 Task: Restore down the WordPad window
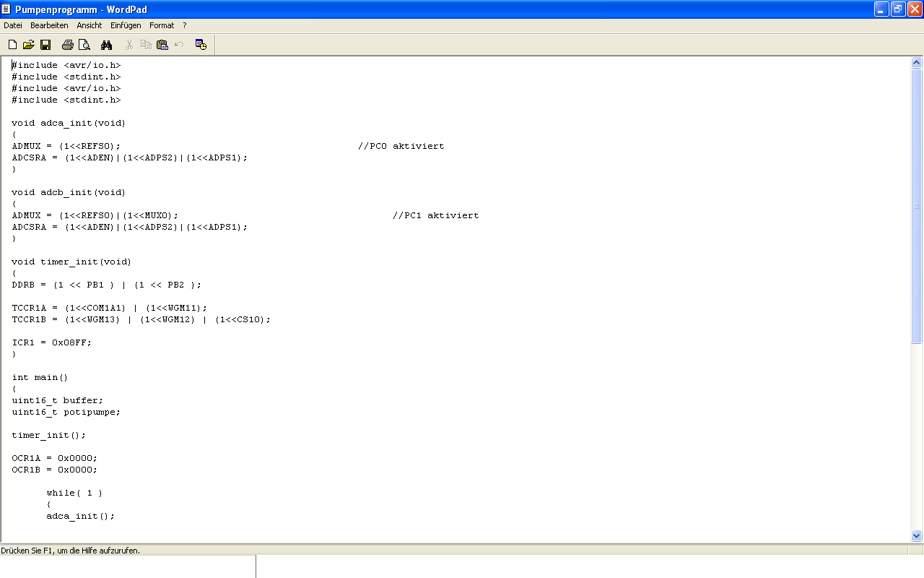tap(898, 9)
